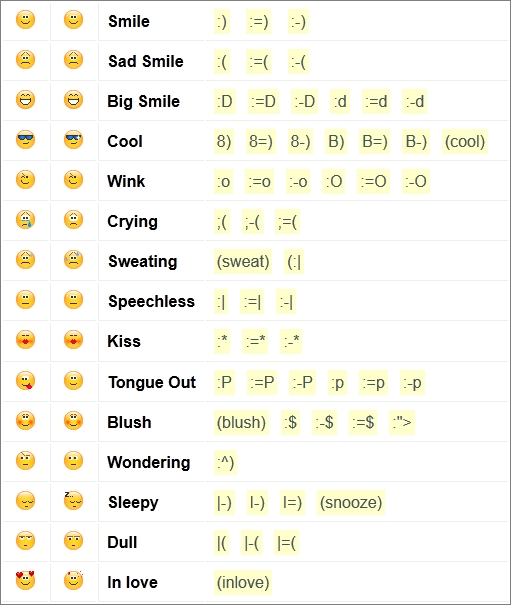Click the Sad Smile label text
Screen dimensions: 511x605
[x=146, y=61]
